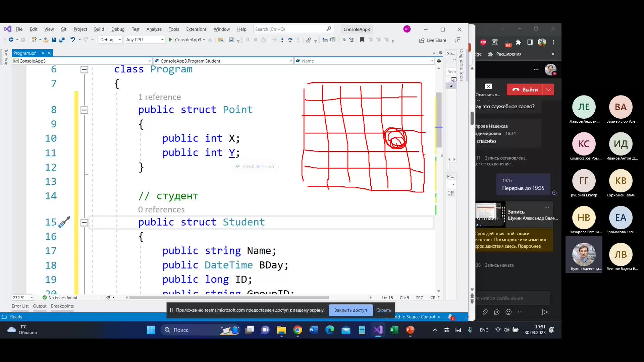Click the split editor plus icon
Image resolution: width=644 pixels, height=362 pixels.
click(439, 61)
